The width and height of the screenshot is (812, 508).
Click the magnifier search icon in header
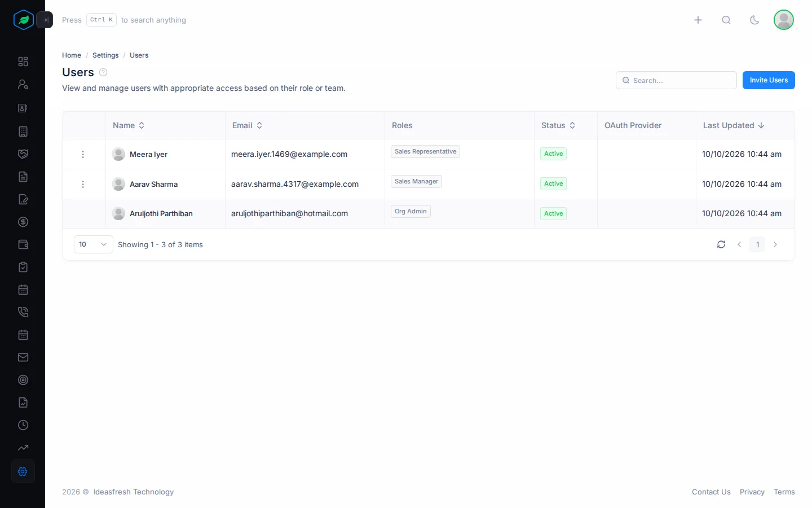pyautogui.click(x=726, y=20)
